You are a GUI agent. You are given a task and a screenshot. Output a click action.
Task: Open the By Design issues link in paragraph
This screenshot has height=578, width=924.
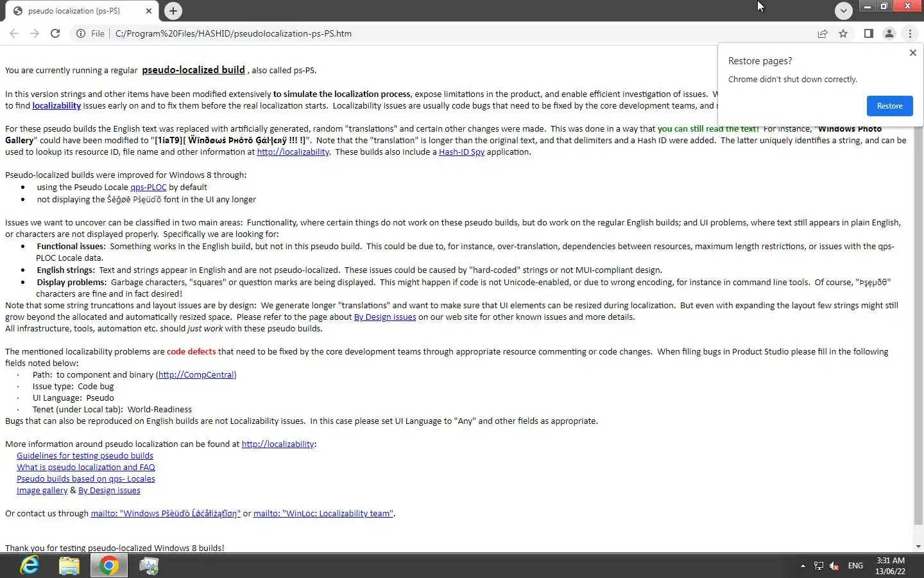click(385, 317)
